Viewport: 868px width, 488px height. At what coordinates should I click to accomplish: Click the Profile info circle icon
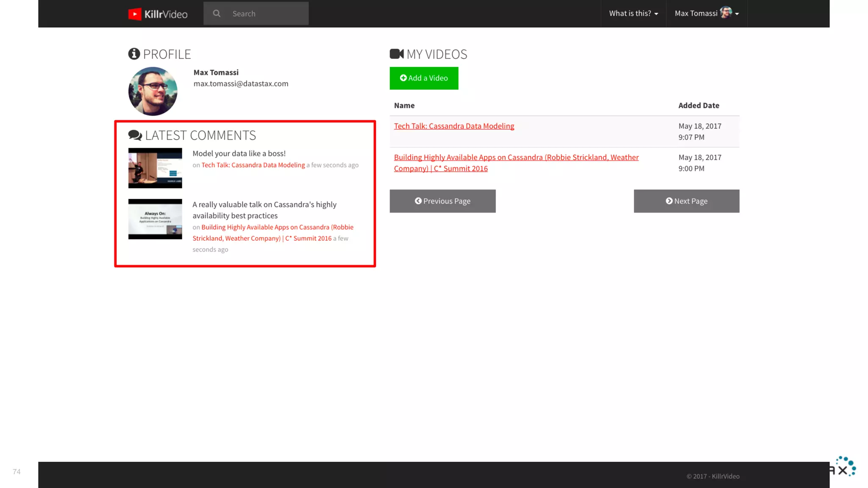(134, 54)
